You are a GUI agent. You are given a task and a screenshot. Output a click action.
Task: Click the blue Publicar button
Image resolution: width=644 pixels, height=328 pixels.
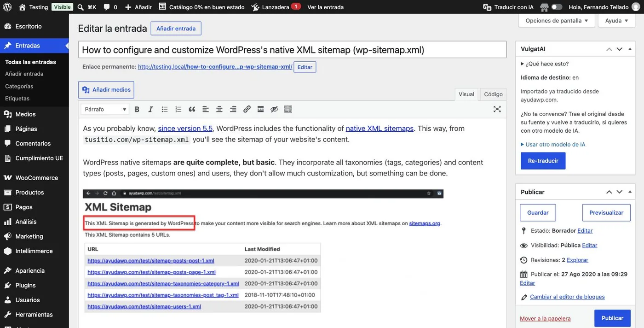coord(612,318)
